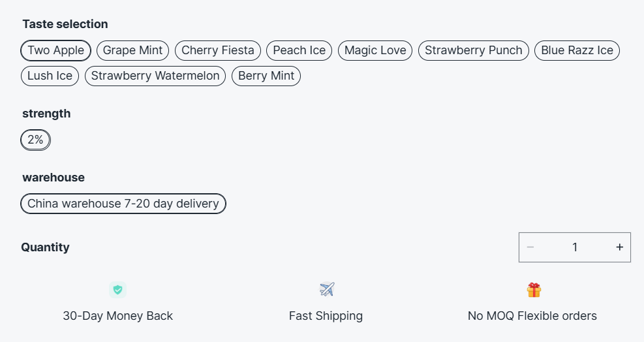644x342 pixels.
Task: Increase quantity with the plus button
Action: click(x=619, y=247)
